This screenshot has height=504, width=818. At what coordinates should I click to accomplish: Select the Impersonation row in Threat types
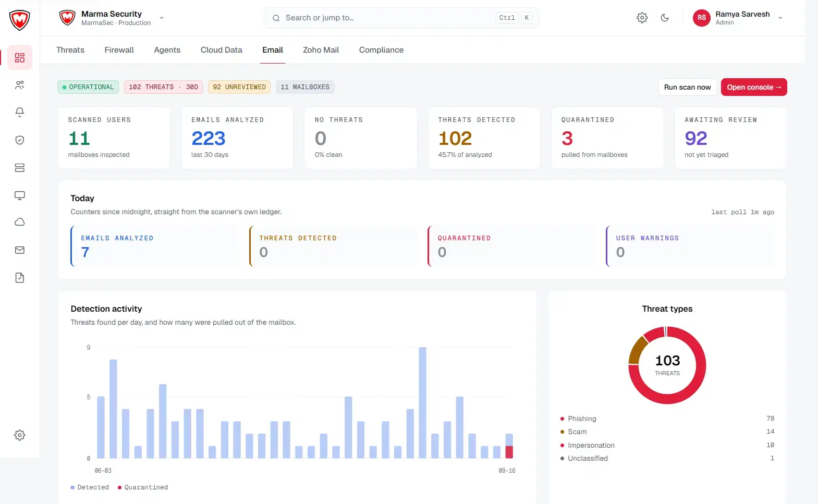coord(667,445)
